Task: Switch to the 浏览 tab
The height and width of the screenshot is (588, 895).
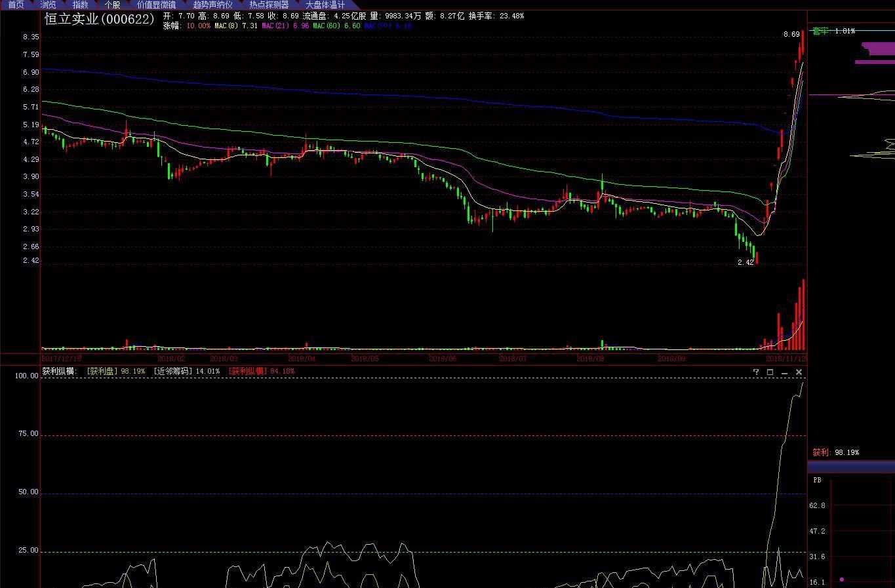Action: click(x=48, y=5)
